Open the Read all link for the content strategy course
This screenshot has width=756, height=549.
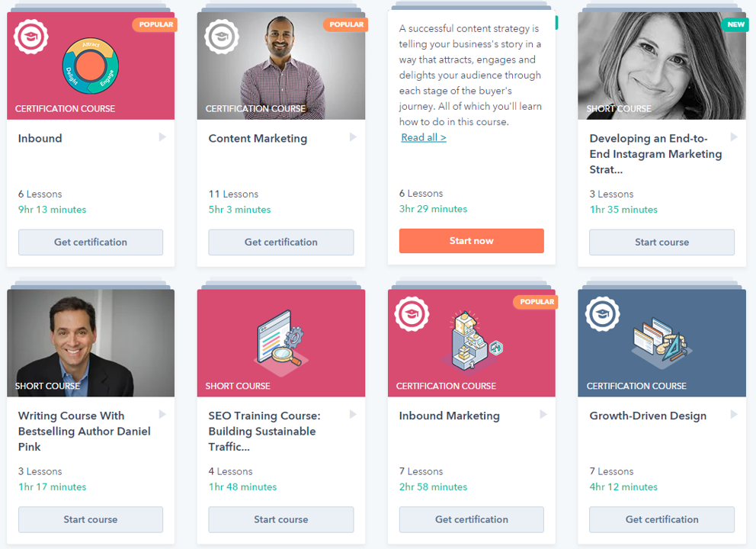(x=423, y=137)
